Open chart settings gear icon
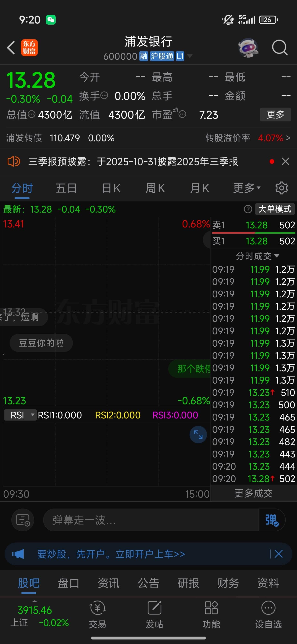Screen dimensions: 297x644 tap(281, 188)
